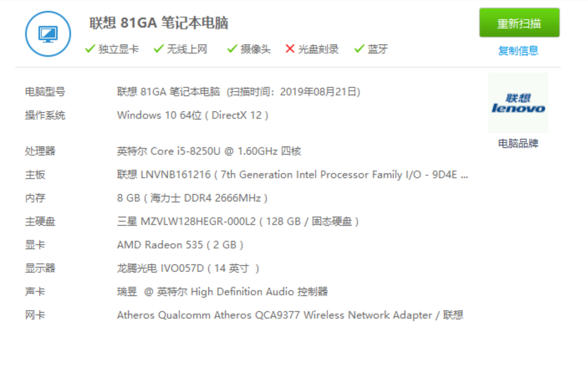Click the Lenovo brand logo

point(518,103)
